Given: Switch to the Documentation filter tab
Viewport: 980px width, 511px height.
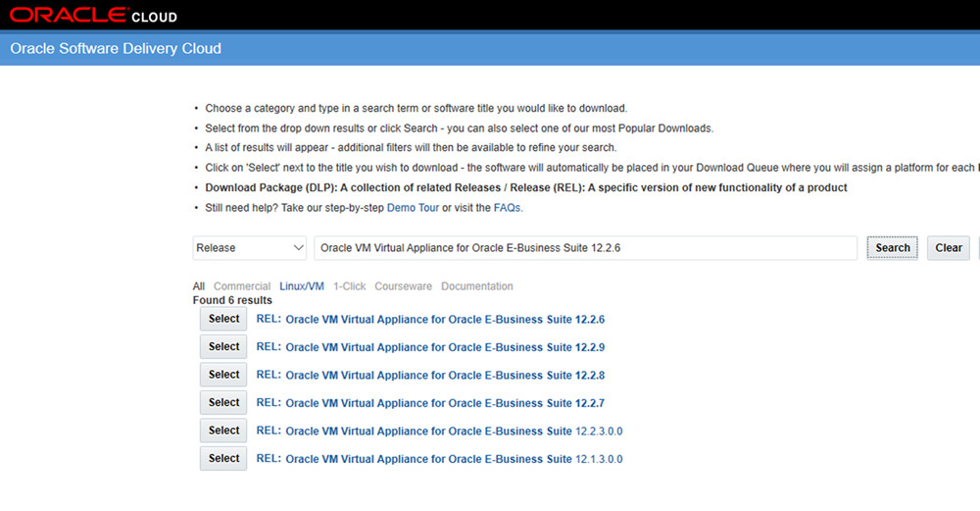Looking at the screenshot, I should pos(476,286).
